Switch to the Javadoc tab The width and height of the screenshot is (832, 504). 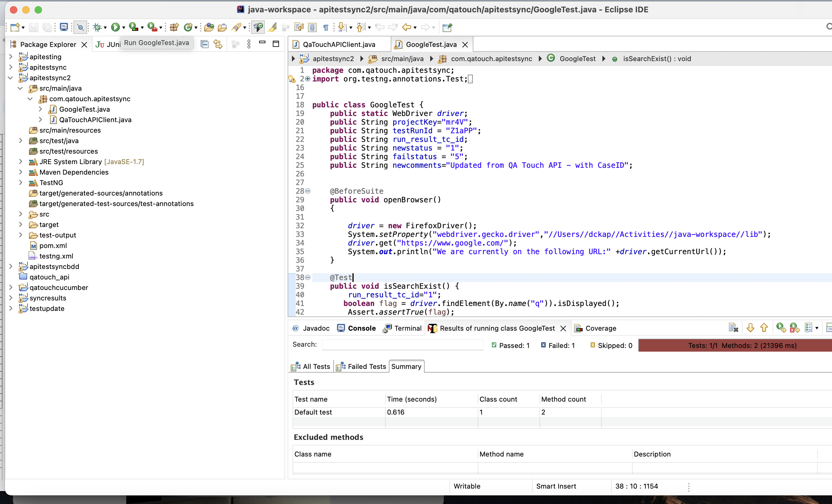[x=311, y=328]
